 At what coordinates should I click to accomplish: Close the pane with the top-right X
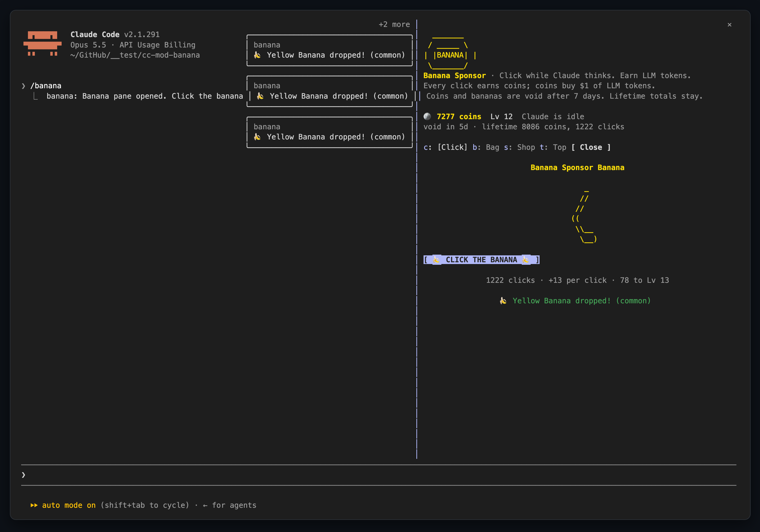point(729,25)
